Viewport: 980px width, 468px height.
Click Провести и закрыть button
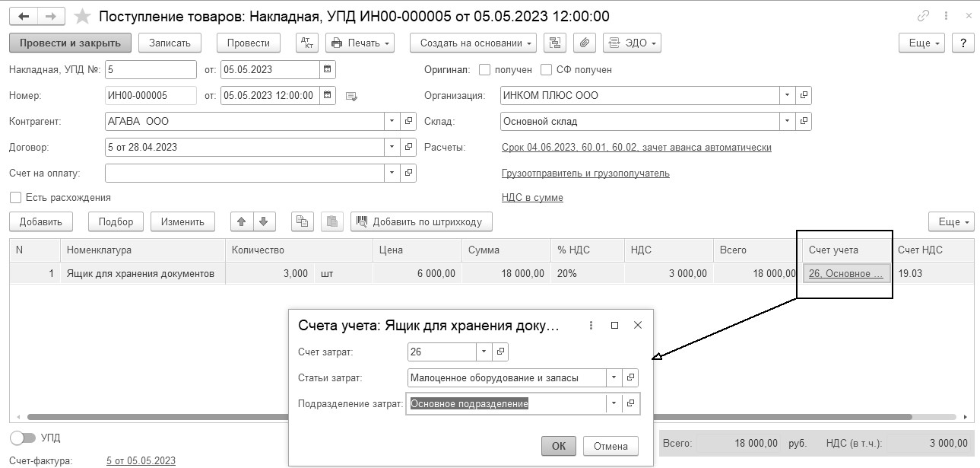coord(71,43)
